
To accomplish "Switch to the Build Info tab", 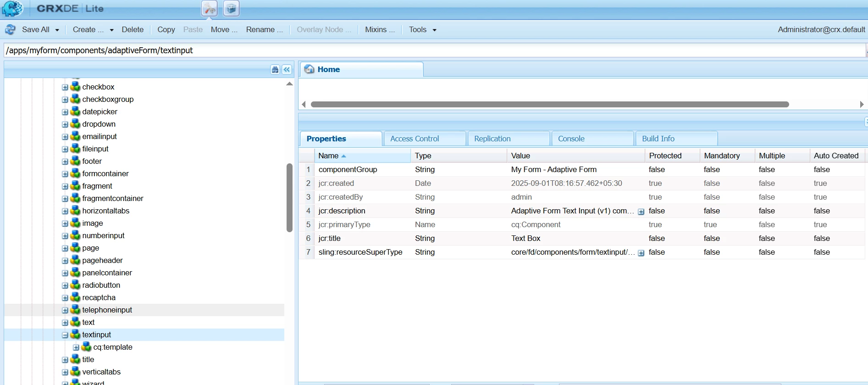I will click(x=677, y=139).
